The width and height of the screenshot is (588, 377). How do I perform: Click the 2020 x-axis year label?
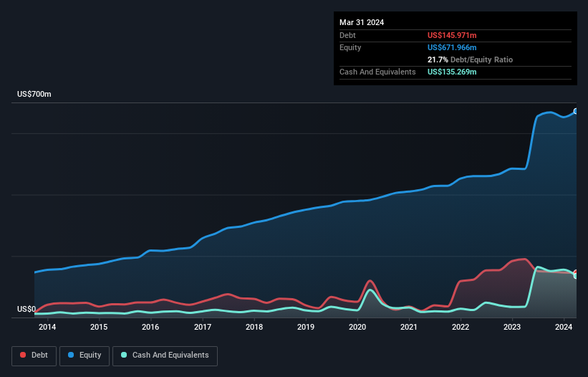pos(357,328)
